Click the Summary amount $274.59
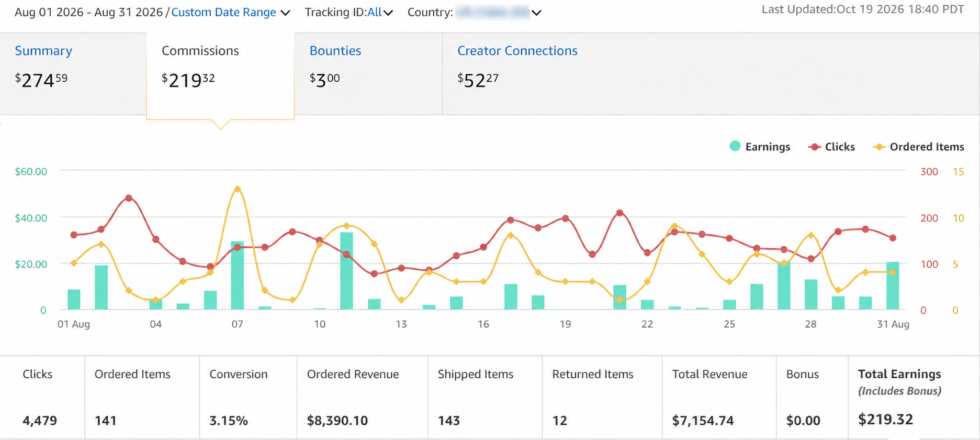Screen dimensions: 980x440 point(41,80)
